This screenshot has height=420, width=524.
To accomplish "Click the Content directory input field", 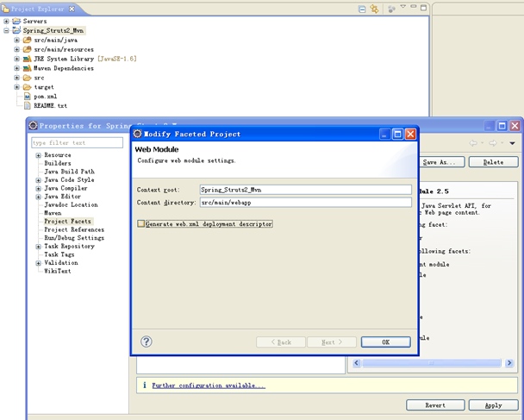I will 306,203.
